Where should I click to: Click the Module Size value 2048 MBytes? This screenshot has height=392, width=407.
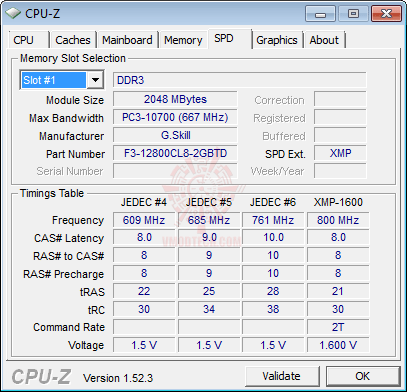pyautogui.click(x=175, y=99)
